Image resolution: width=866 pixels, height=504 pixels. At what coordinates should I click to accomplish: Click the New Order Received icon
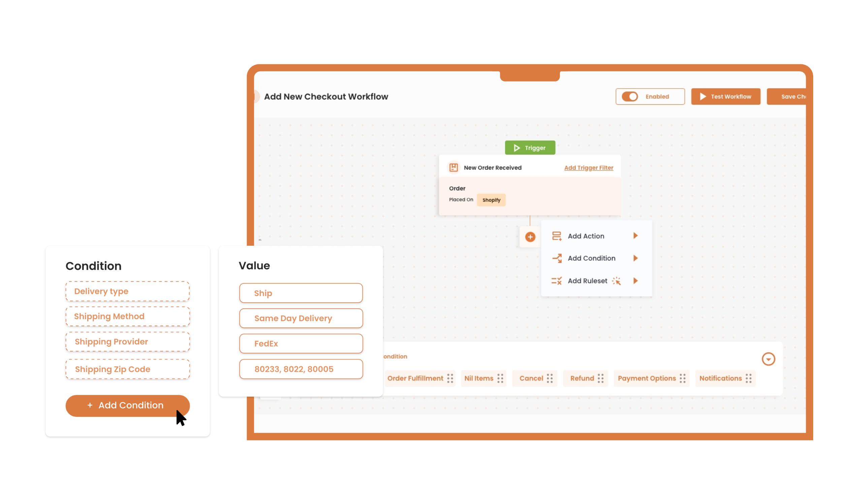(454, 167)
